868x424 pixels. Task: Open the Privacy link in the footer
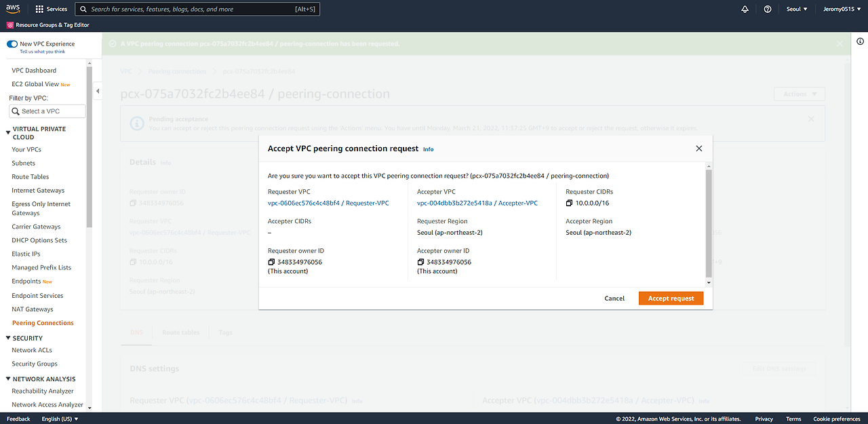[764, 419]
